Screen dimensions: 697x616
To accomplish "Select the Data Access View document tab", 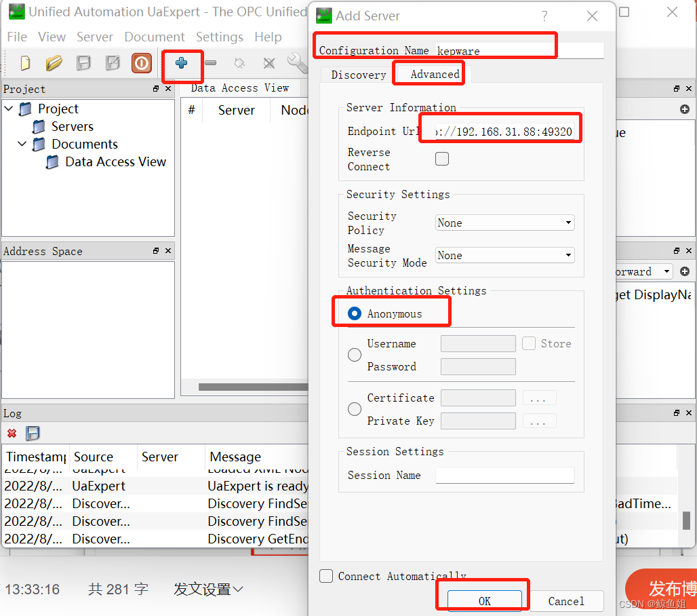I will click(240, 88).
